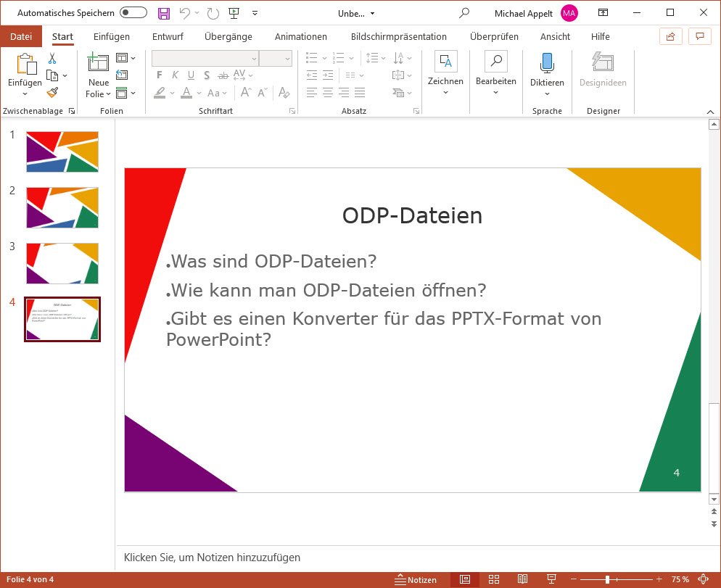721x588 pixels.
Task: Switch to the Übergänge tab
Action: click(228, 36)
